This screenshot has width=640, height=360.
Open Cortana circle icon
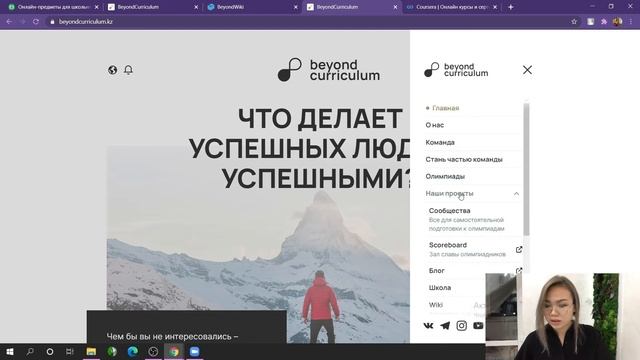pyautogui.click(x=50, y=351)
